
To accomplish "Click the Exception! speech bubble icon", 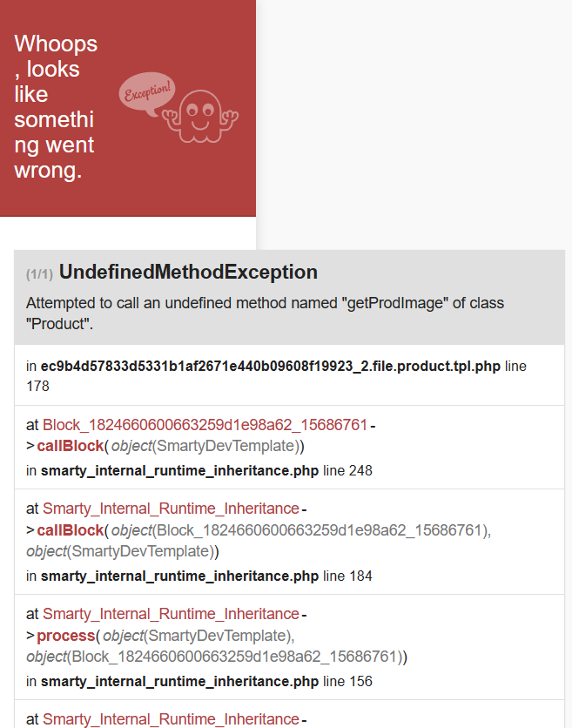I will pos(146,92).
